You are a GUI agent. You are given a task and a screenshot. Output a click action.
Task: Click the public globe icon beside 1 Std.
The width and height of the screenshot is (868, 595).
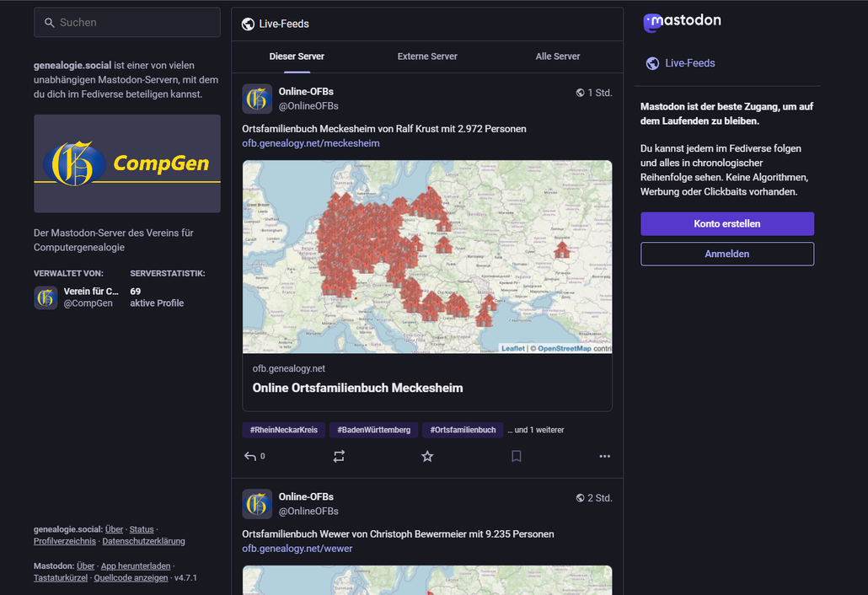tap(580, 93)
